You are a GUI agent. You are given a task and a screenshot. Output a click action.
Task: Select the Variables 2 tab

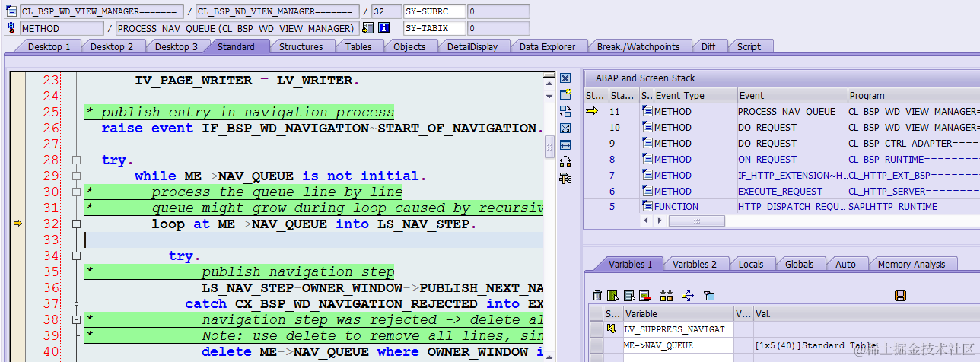point(695,264)
